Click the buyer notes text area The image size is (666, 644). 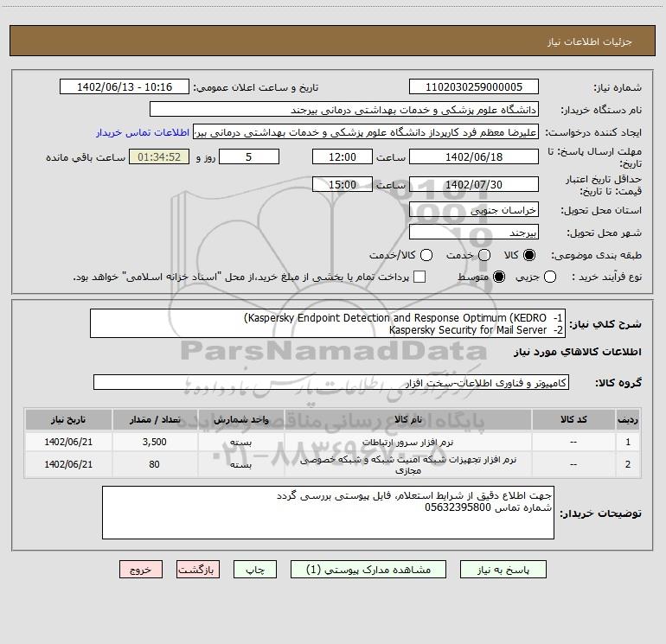click(x=328, y=513)
